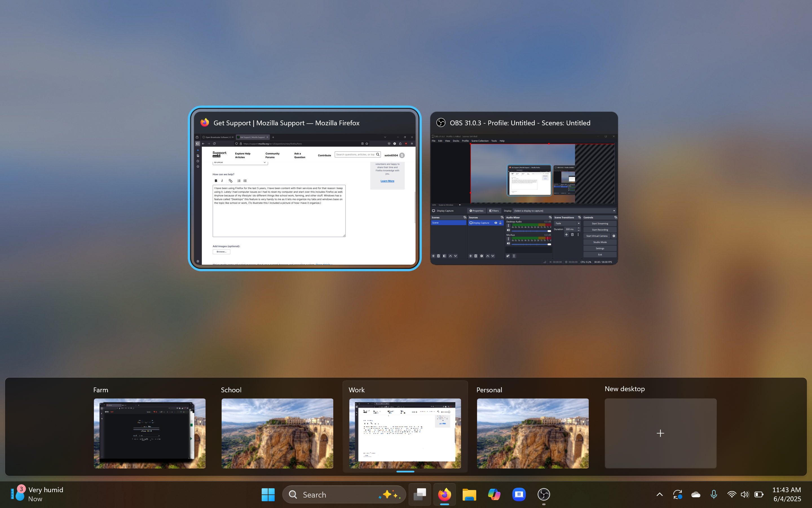Click the Firefox back arrow
This screenshot has height=508, width=812.
pyautogui.click(x=203, y=143)
